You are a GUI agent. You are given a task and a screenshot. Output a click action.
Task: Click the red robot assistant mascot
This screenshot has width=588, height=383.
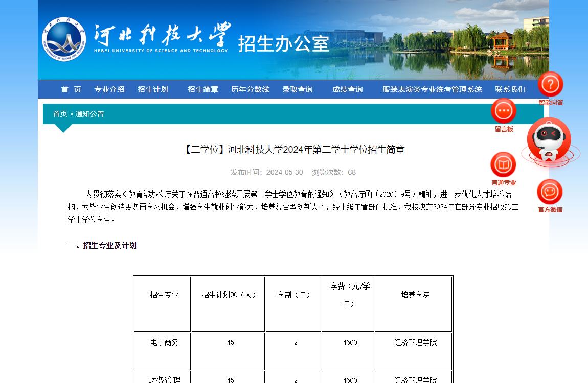click(x=549, y=140)
